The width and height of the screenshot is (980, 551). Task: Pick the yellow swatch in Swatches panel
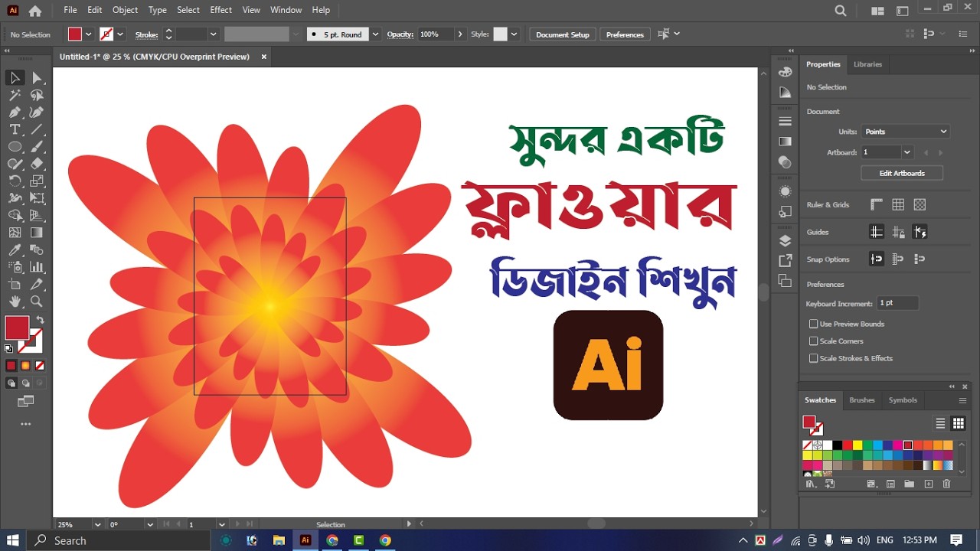pyautogui.click(x=857, y=445)
